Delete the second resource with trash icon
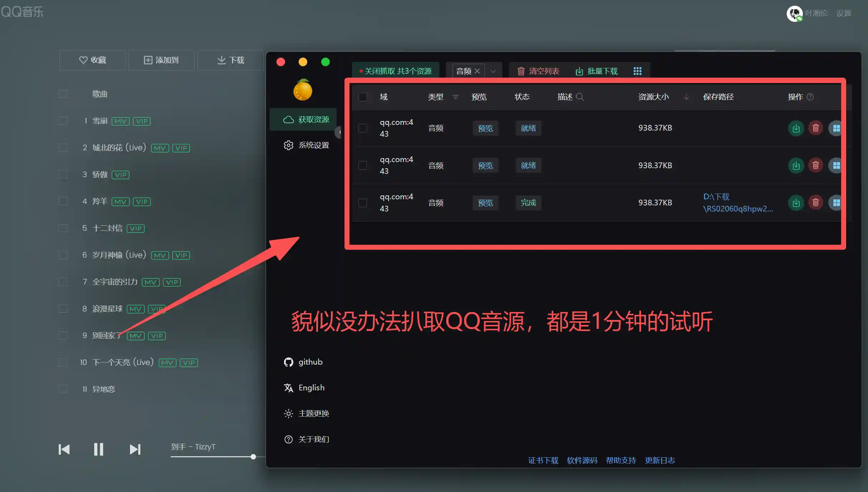 pos(815,165)
